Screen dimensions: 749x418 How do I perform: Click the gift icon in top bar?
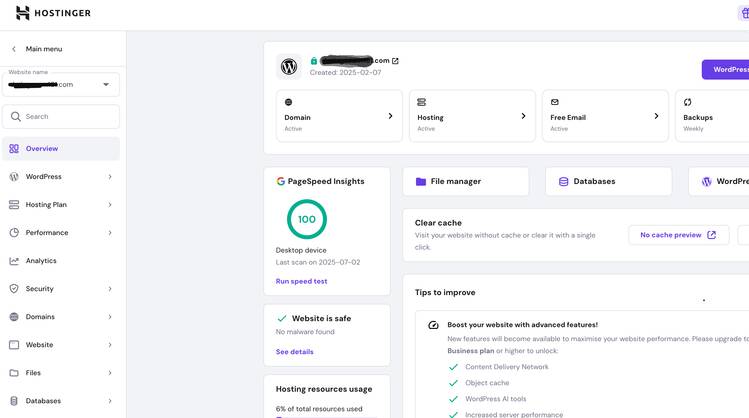pos(744,13)
